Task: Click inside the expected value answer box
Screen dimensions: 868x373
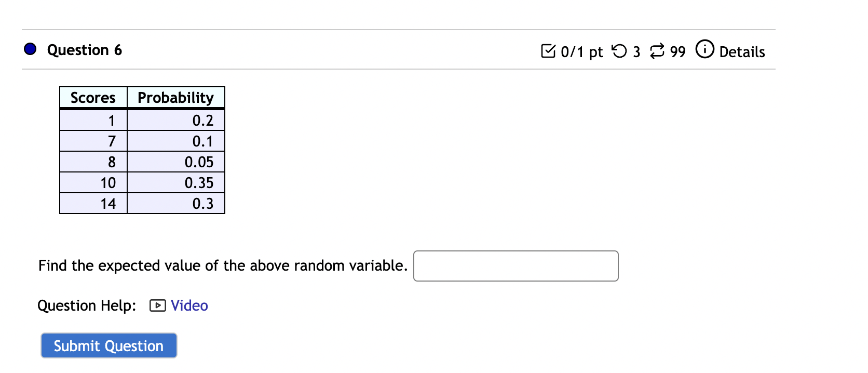Action: coord(515,265)
